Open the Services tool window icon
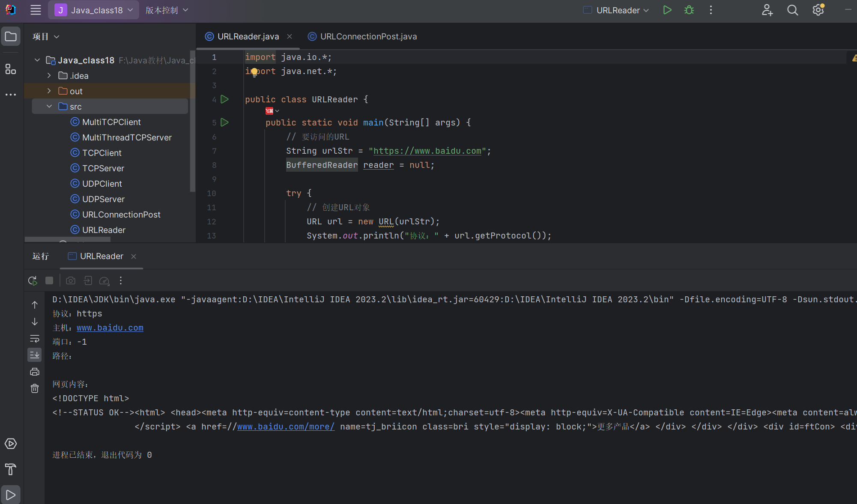 [11, 444]
